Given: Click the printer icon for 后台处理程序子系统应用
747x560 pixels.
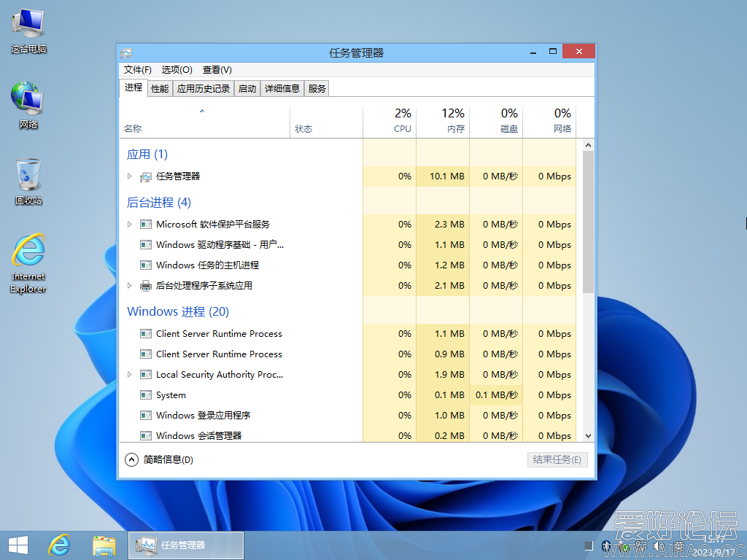Looking at the screenshot, I should [146, 286].
